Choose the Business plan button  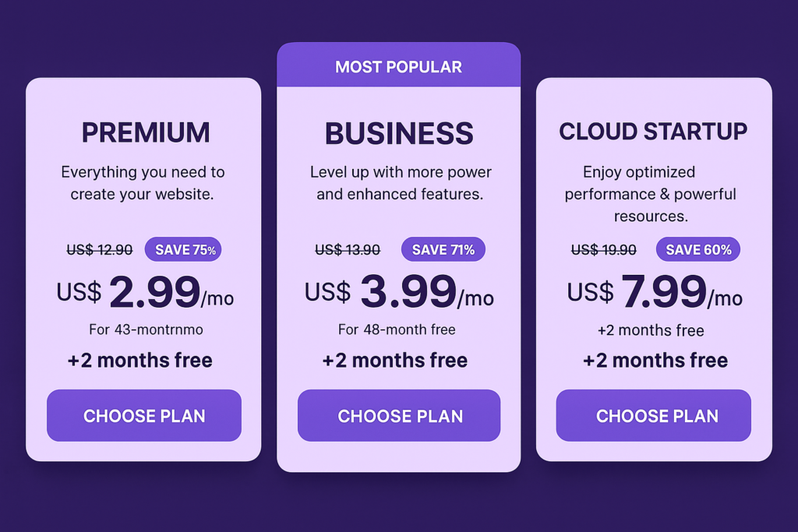[399, 415]
